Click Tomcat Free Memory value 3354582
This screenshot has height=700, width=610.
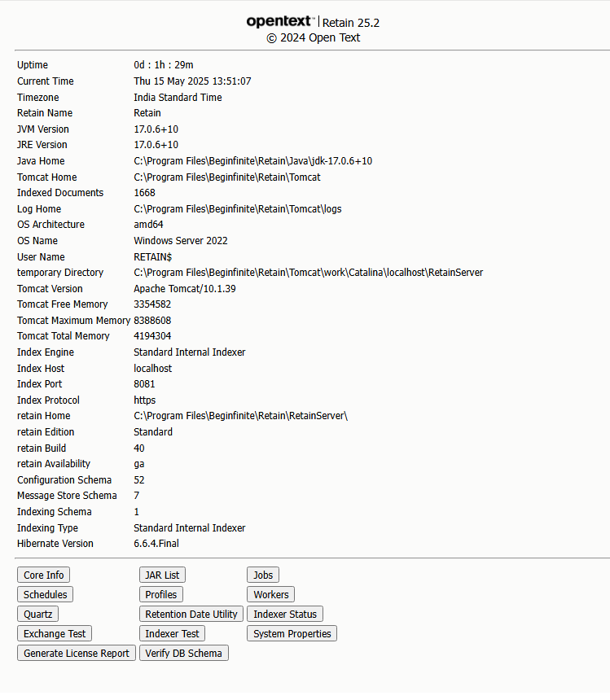(x=152, y=304)
